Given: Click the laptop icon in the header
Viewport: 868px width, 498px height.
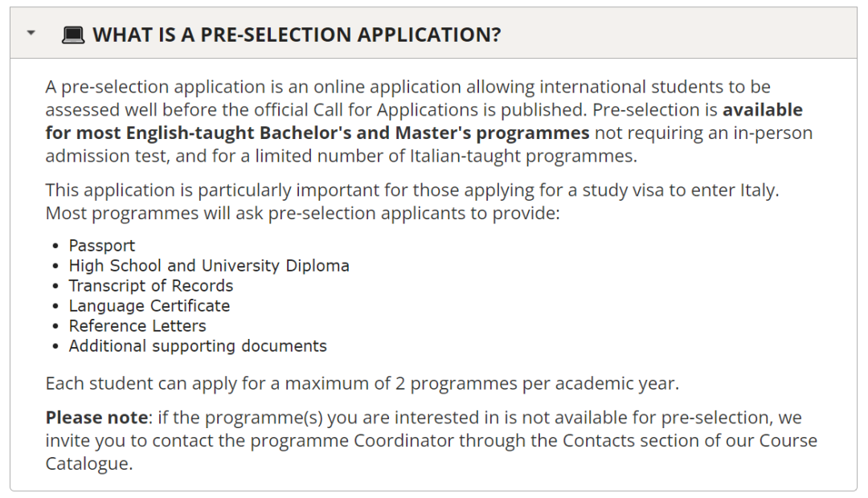Looking at the screenshot, I should coord(72,35).
